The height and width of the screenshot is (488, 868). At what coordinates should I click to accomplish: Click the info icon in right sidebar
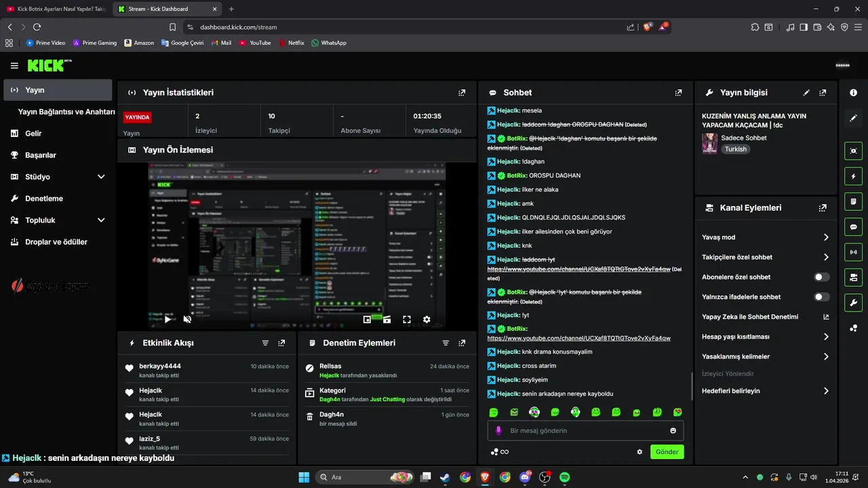[x=854, y=92]
